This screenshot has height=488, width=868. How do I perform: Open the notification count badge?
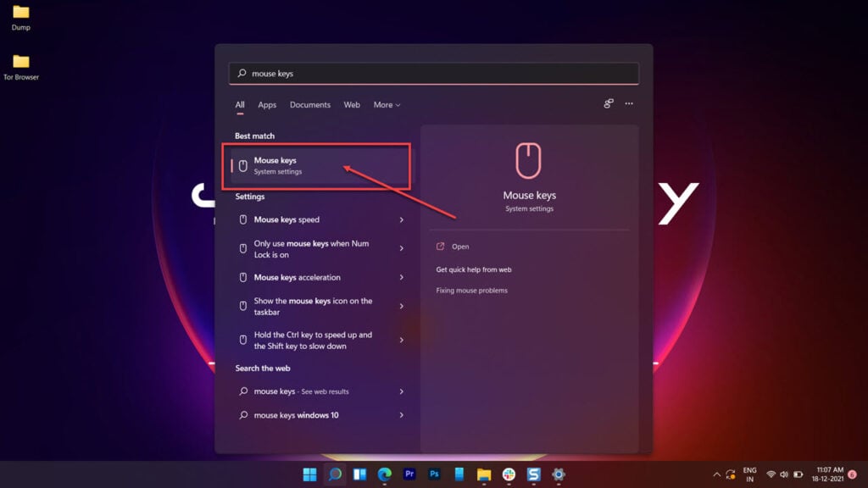(x=853, y=474)
